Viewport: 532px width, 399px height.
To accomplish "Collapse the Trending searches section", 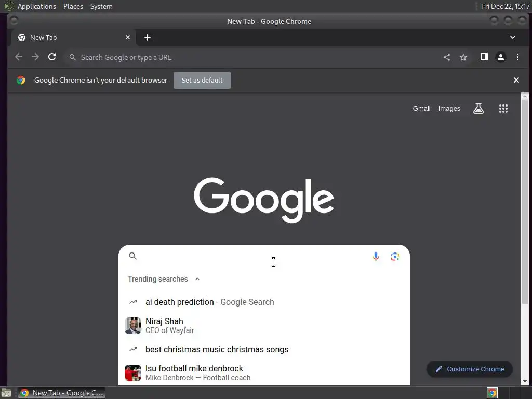I will coord(197,279).
